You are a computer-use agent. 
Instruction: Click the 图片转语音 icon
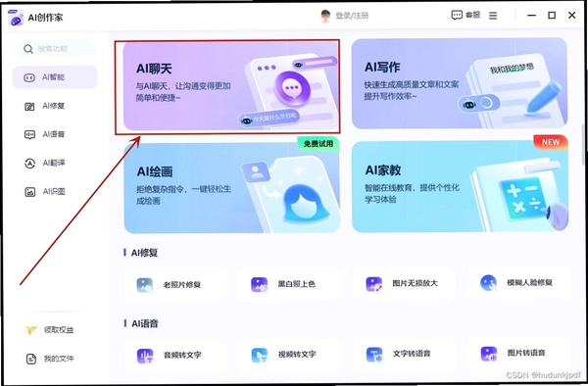pyautogui.click(x=489, y=354)
